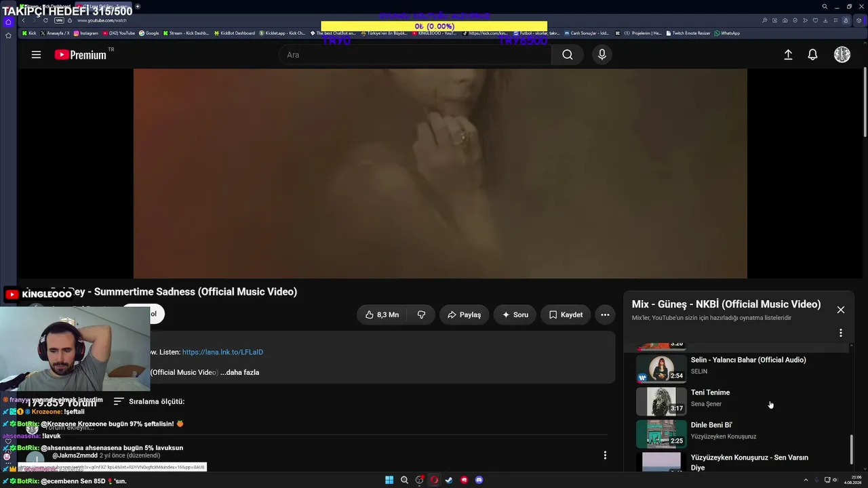Open the Kick bookmark
This screenshot has height=488, width=868.
pos(29,33)
